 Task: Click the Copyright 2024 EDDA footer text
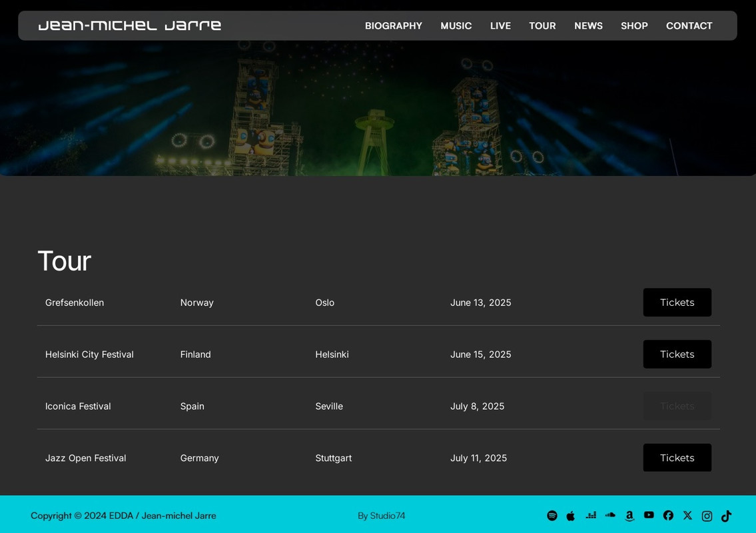click(x=123, y=516)
